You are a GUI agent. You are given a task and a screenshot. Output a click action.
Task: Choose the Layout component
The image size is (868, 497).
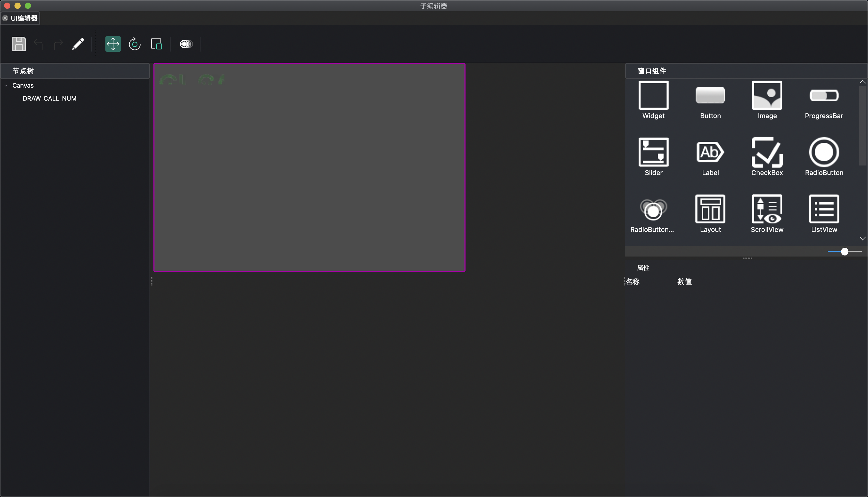[710, 214]
